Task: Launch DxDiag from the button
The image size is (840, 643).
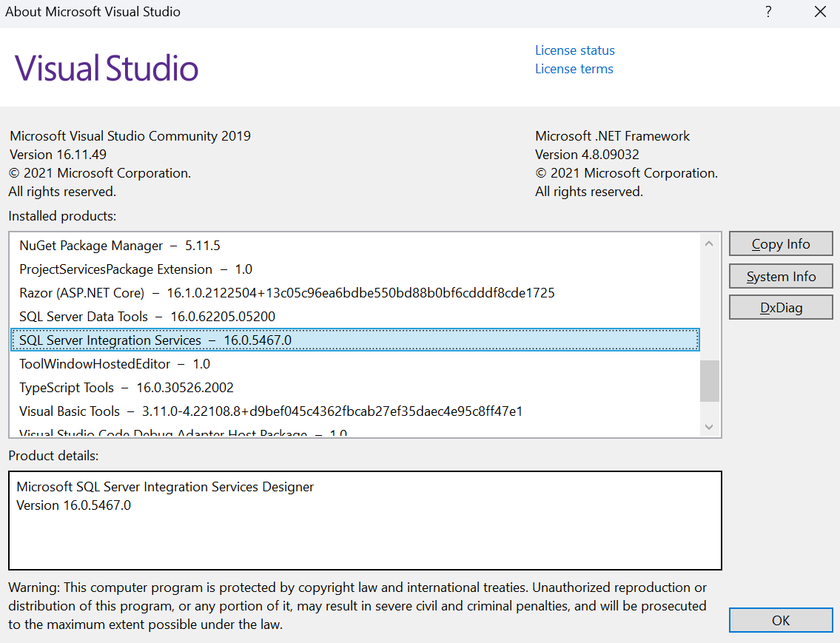Action: pos(780,308)
